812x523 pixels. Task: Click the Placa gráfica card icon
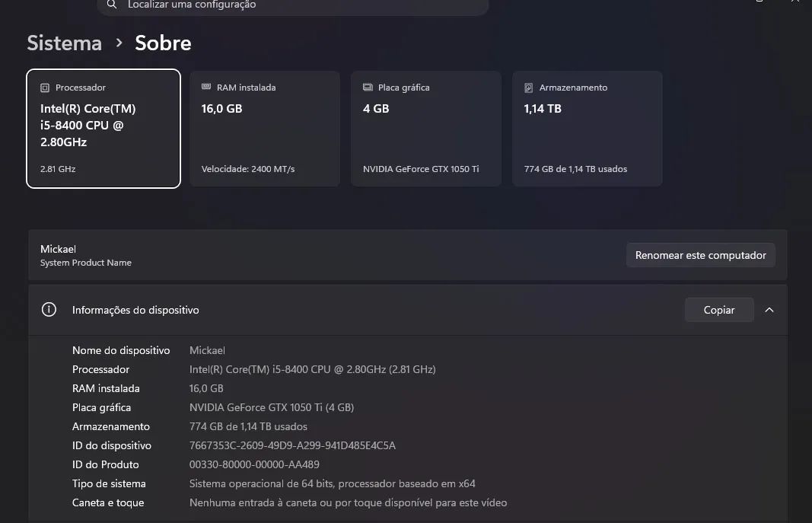click(368, 88)
